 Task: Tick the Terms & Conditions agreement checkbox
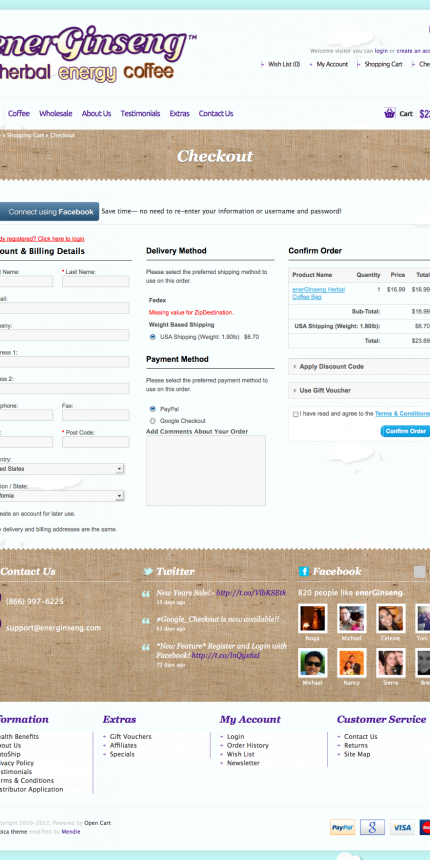pyautogui.click(x=296, y=414)
